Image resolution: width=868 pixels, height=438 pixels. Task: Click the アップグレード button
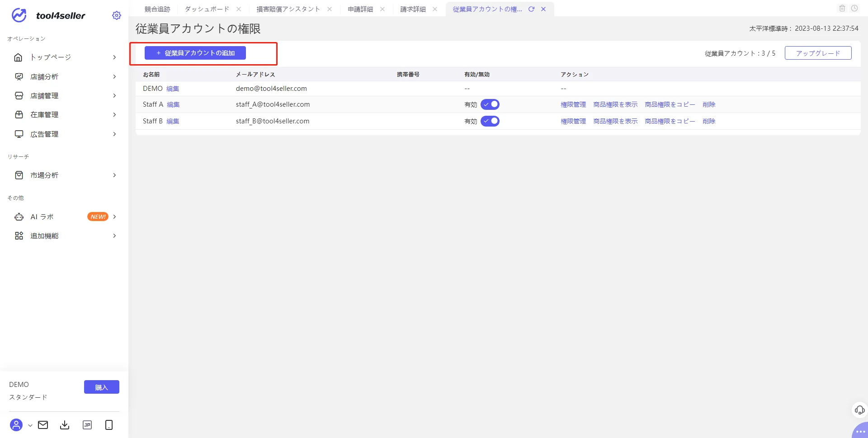(818, 53)
